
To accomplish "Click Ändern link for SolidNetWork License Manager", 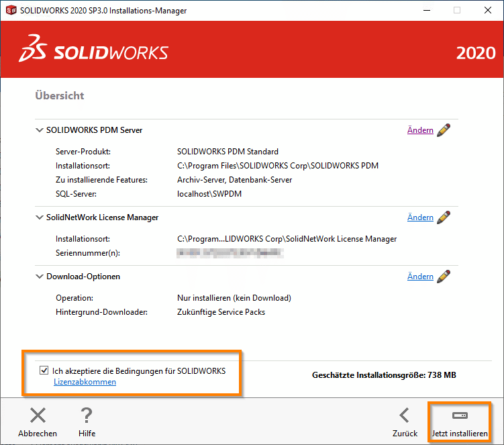I will pos(420,217).
